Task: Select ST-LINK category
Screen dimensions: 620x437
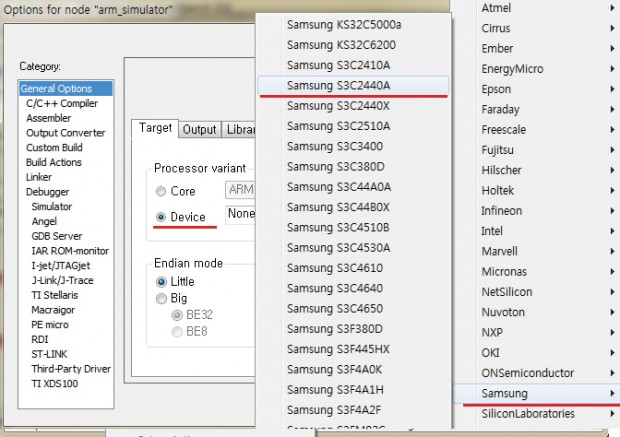Action: coord(49,354)
